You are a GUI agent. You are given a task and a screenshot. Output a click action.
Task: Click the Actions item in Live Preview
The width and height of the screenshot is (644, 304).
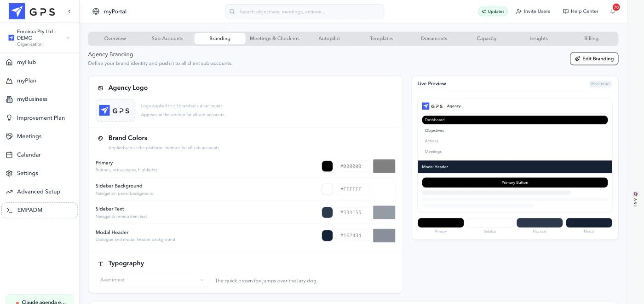pyautogui.click(x=431, y=141)
